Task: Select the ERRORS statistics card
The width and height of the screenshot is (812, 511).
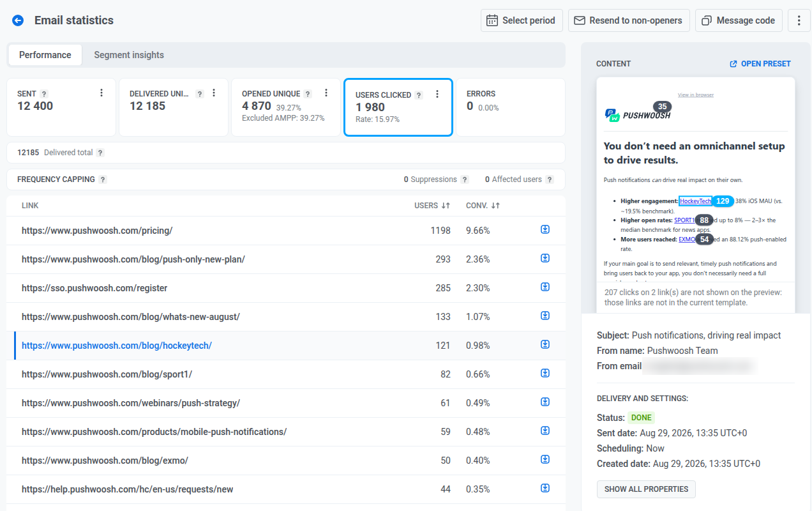Action: click(511, 107)
